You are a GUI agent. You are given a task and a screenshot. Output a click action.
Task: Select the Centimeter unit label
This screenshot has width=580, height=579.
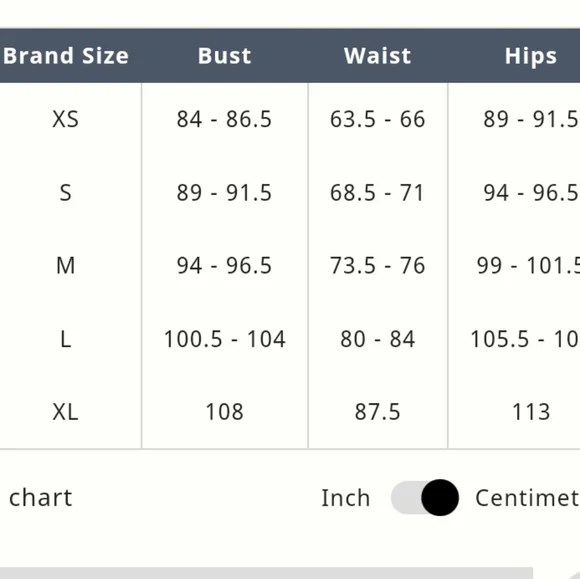click(527, 498)
